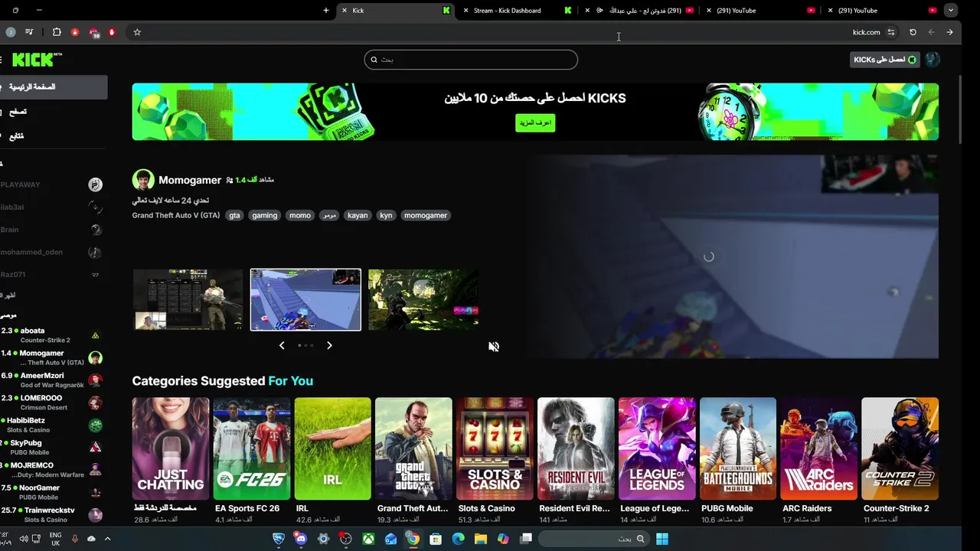Screen dimensions: 980x551
Task: Switch to the Stream - Kick Dashboard tab
Action: coord(517,11)
